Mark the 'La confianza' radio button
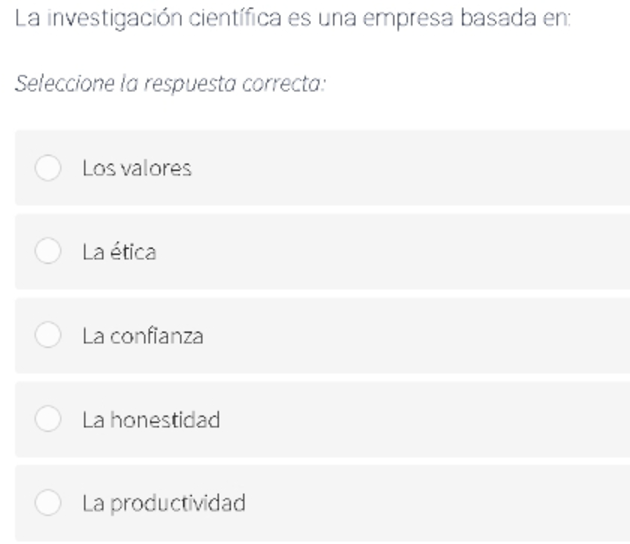Viewport: 630px width, 544px height. (x=48, y=335)
